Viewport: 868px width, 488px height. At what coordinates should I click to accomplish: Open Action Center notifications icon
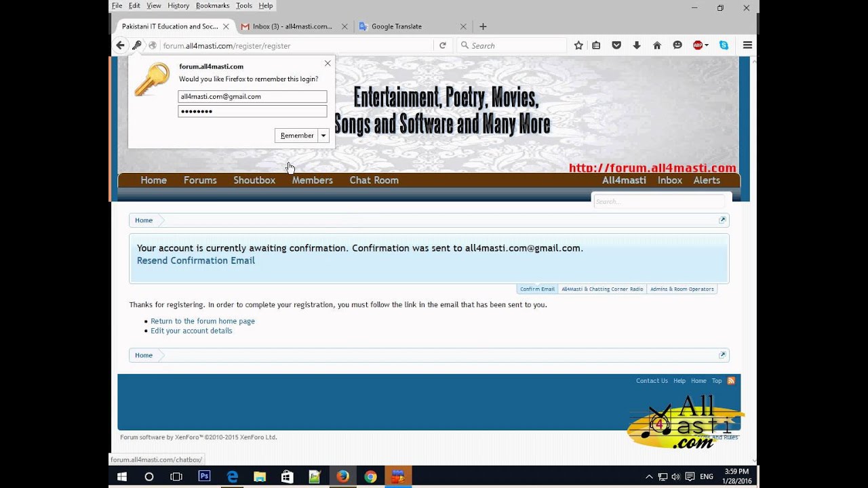pyautogui.click(x=690, y=476)
